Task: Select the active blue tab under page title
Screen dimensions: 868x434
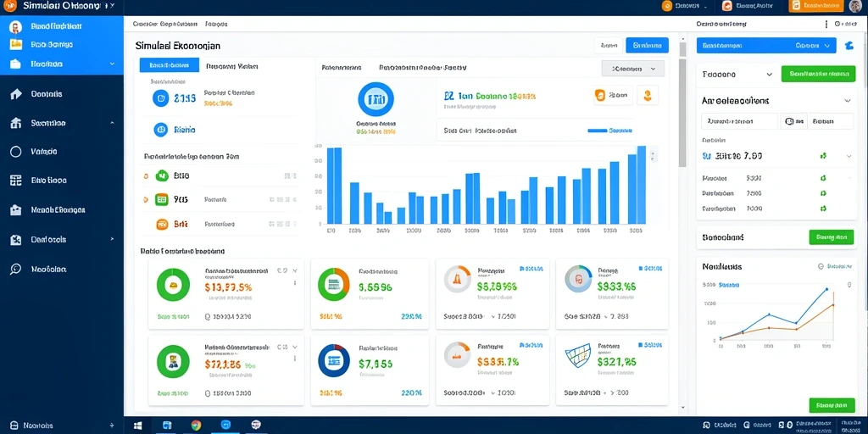Action: click(169, 65)
